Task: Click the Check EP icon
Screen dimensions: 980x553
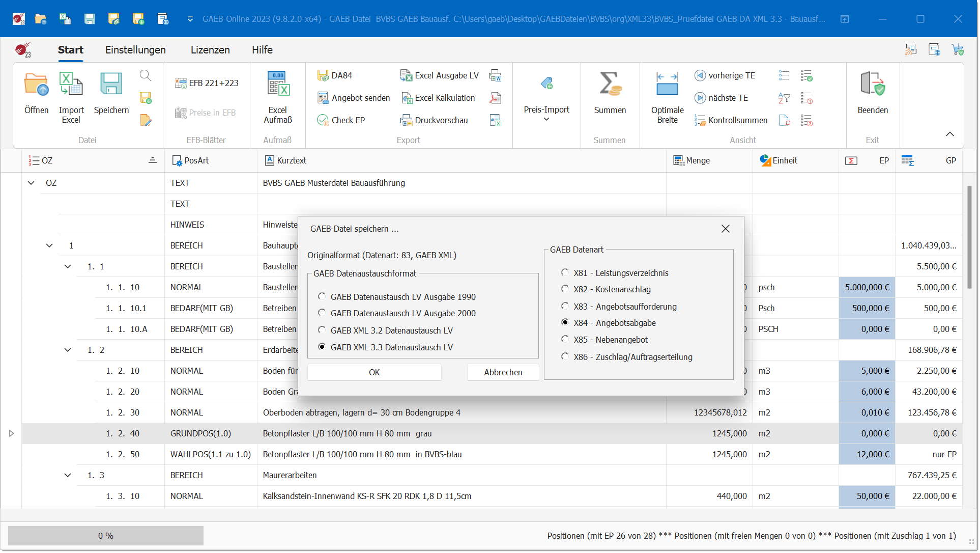Action: coord(323,120)
